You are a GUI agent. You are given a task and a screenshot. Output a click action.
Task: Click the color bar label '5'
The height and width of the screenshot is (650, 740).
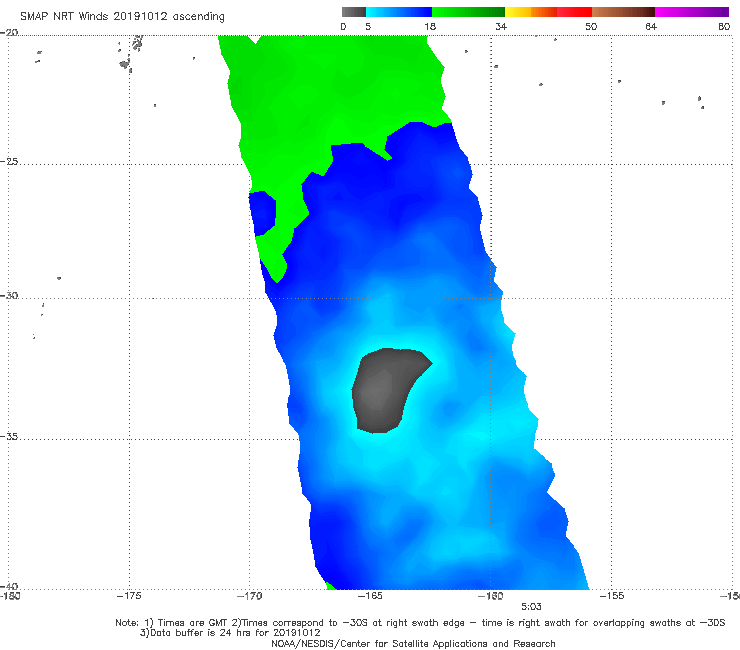pyautogui.click(x=368, y=26)
